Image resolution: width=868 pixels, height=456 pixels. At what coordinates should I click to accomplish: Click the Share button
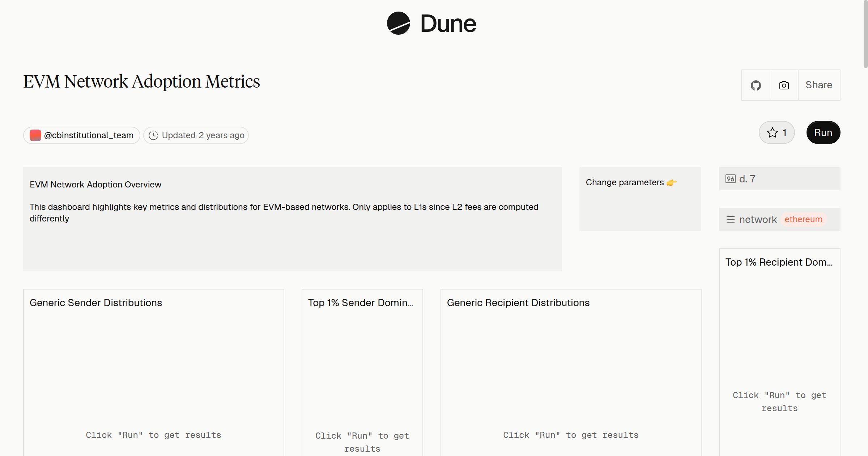[x=819, y=85]
